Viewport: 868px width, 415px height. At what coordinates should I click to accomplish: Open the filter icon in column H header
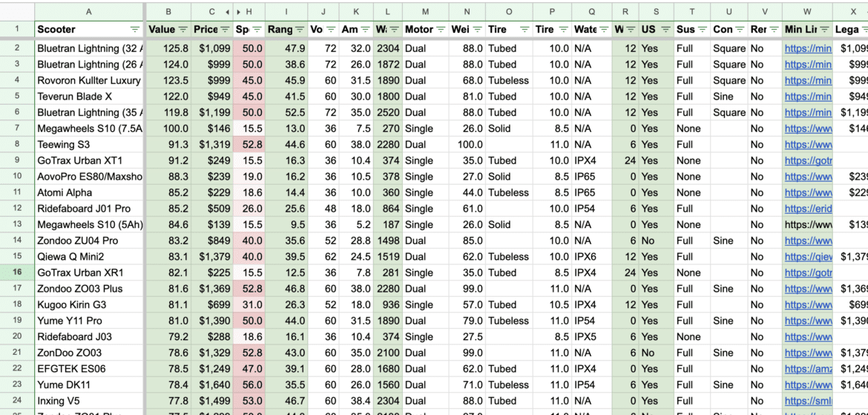[257, 30]
